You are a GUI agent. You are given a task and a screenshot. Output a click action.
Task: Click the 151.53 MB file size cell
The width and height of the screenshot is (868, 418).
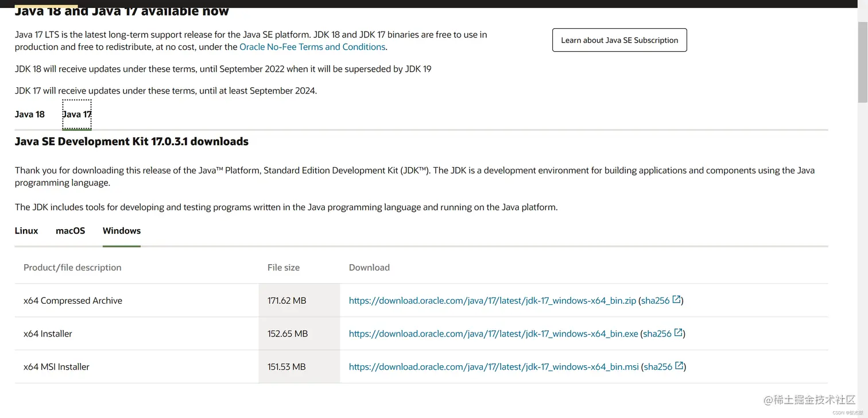pyautogui.click(x=299, y=367)
